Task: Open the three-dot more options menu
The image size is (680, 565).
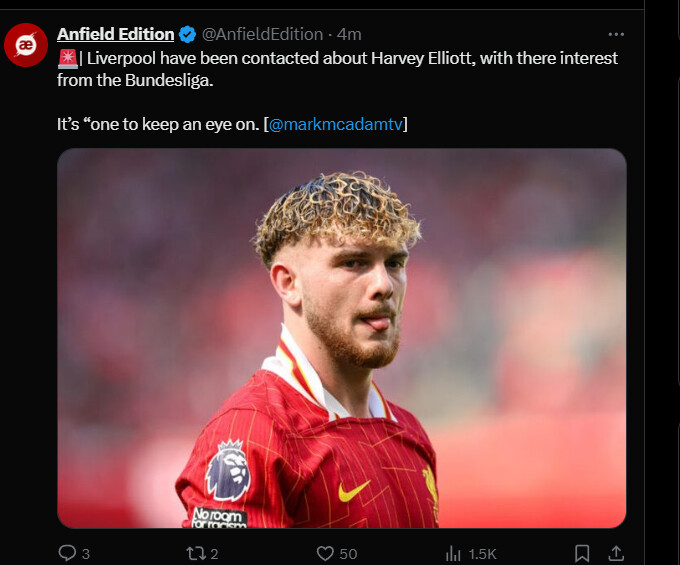Action: click(x=616, y=34)
